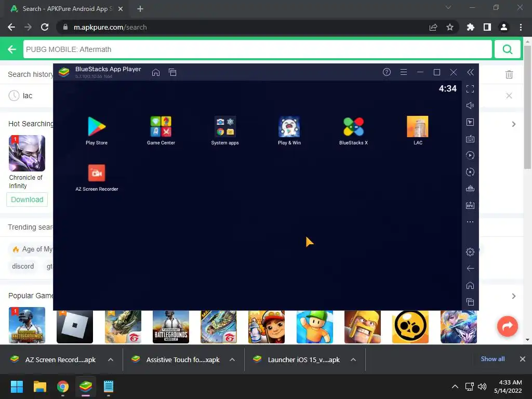Click the macro play icon in BlueStacks sidebar
The width and height of the screenshot is (532, 399).
[x=470, y=155]
